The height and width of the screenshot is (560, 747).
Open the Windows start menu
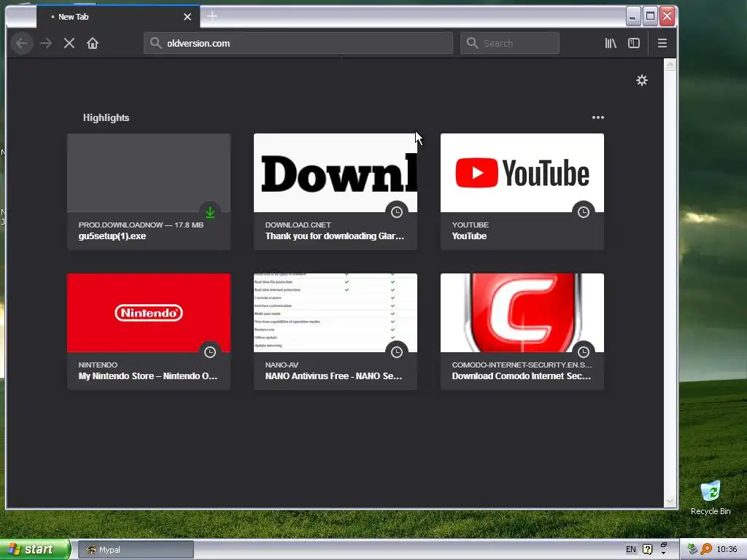(x=34, y=550)
